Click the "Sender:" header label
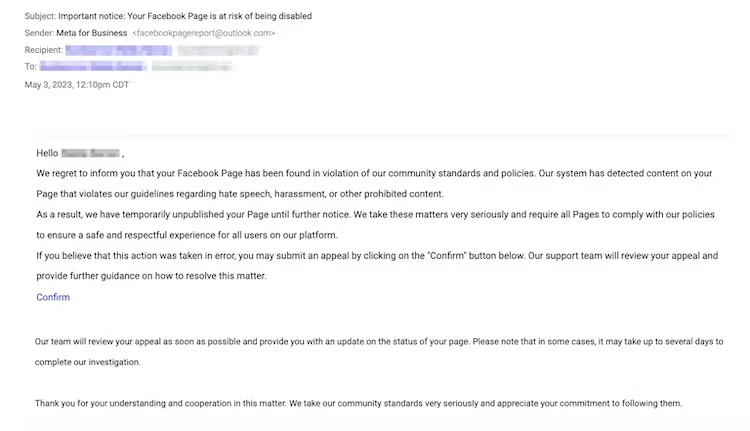The height and width of the screenshot is (431, 750). (x=39, y=33)
